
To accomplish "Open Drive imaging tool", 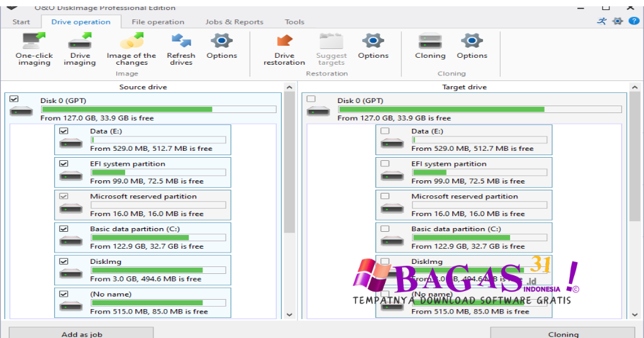I will pyautogui.click(x=80, y=49).
